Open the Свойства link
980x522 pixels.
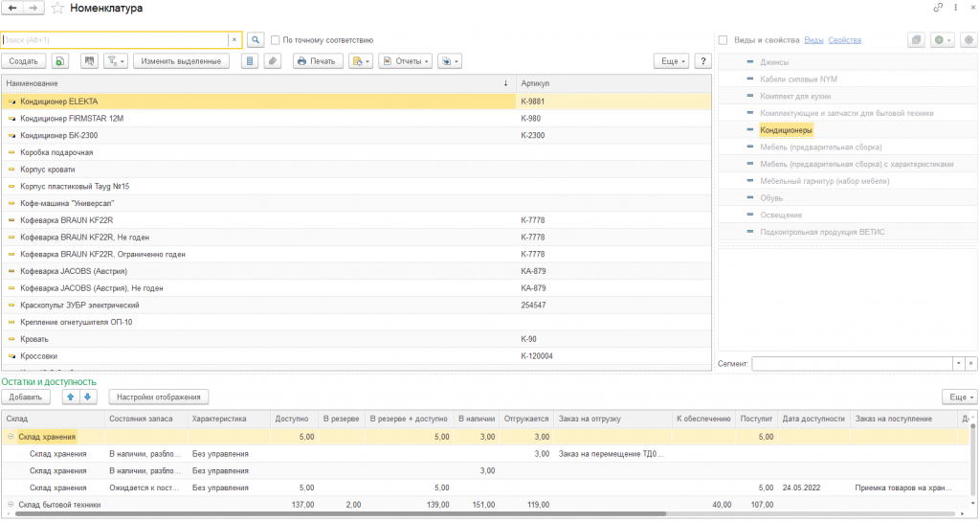[844, 40]
